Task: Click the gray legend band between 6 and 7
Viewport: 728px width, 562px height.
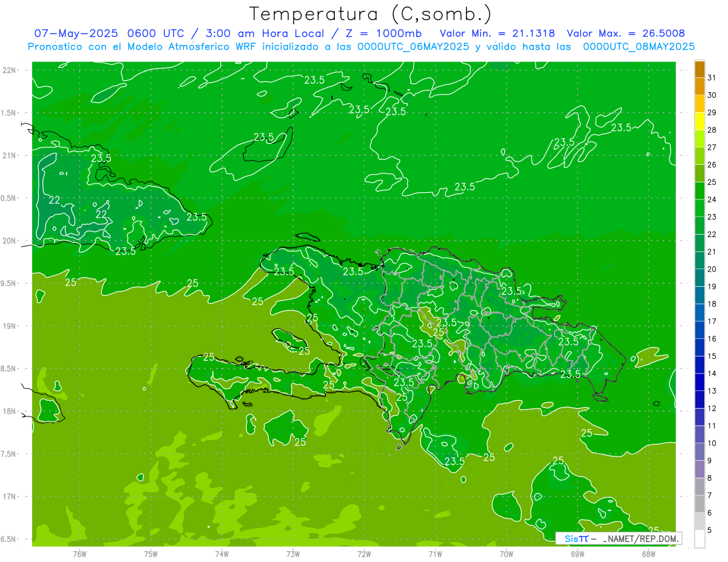Action: point(699,504)
